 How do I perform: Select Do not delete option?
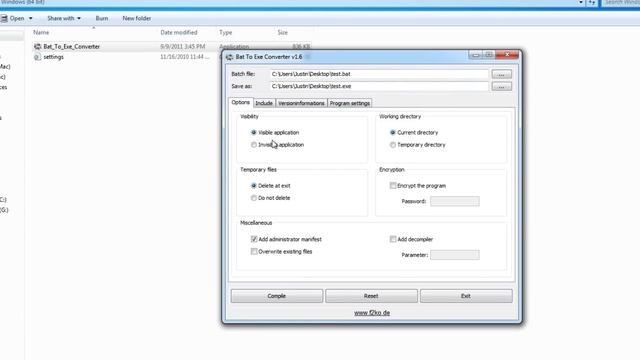[x=254, y=198]
